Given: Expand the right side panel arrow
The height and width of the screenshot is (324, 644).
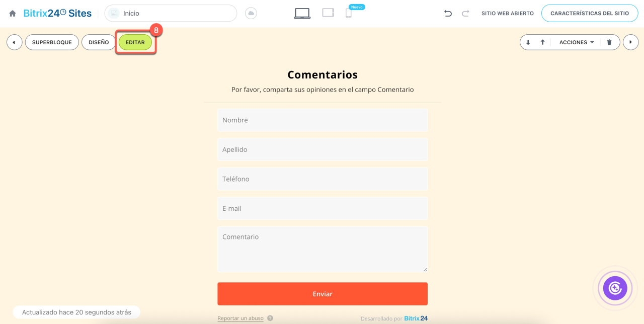Looking at the screenshot, I should click(x=630, y=42).
